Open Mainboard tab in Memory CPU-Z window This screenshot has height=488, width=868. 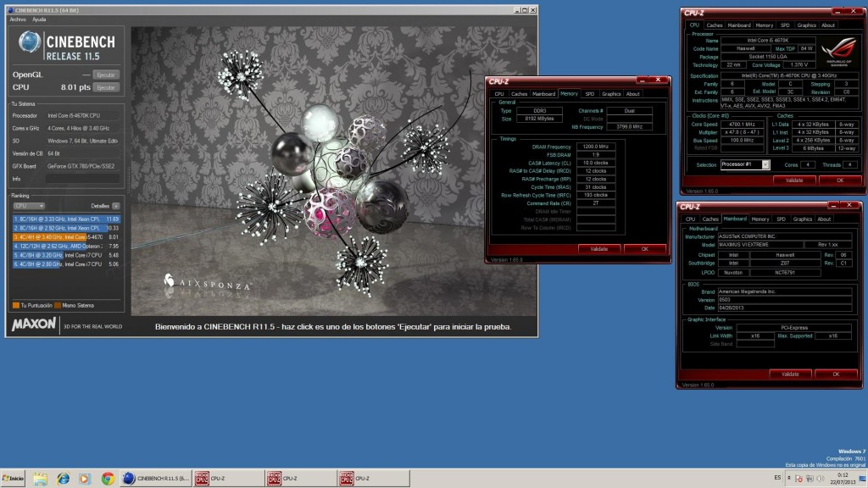tap(543, 94)
